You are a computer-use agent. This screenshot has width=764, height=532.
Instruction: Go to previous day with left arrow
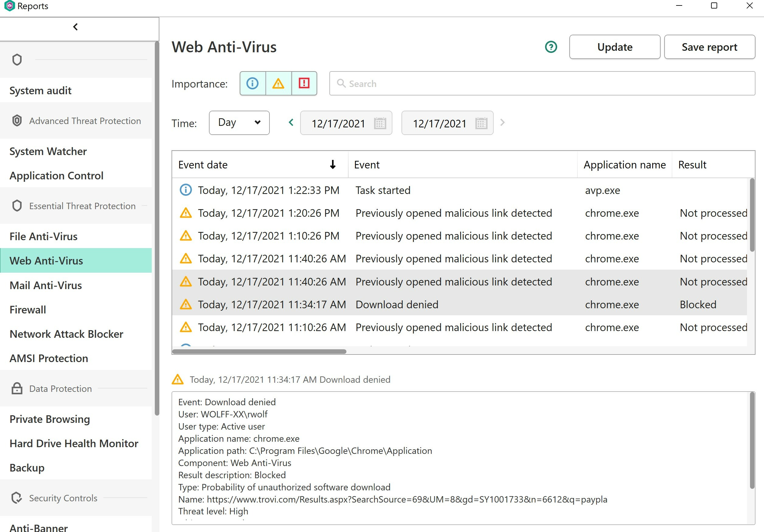291,122
